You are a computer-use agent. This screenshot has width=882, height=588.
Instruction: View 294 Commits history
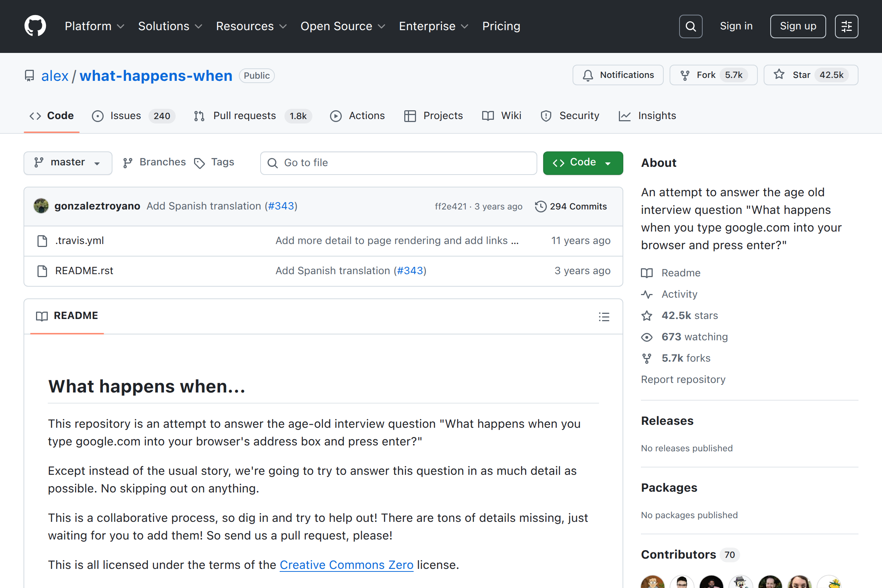click(x=571, y=207)
